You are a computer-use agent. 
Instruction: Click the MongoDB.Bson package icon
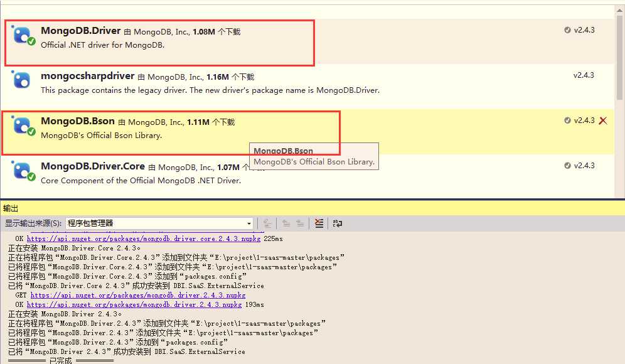(x=23, y=126)
